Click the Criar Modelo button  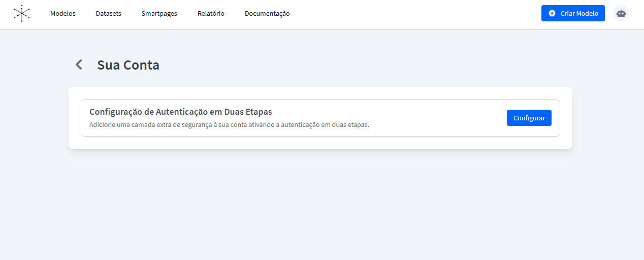click(573, 13)
